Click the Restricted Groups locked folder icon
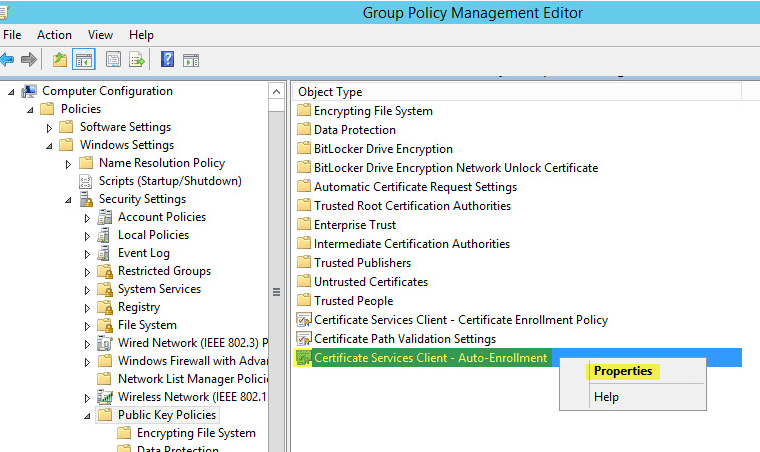 [105, 271]
